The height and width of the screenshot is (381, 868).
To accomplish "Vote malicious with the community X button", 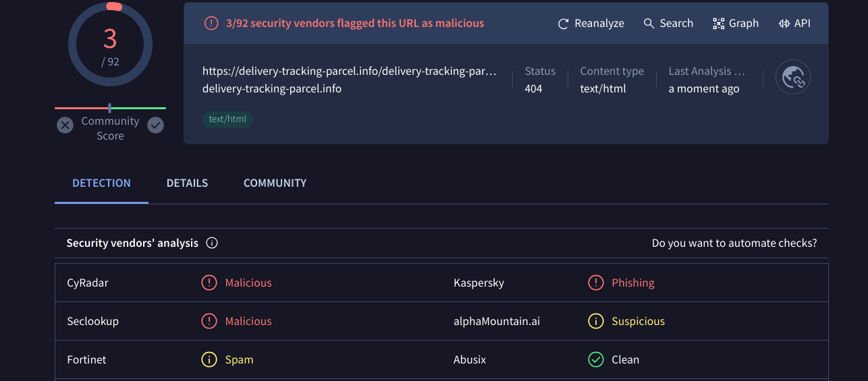I will coord(65,125).
